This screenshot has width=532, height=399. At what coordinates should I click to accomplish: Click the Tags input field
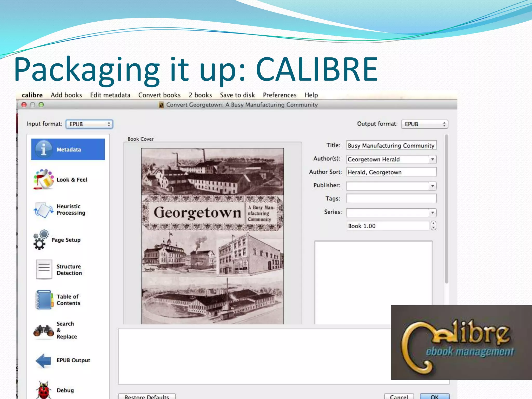pyautogui.click(x=391, y=198)
